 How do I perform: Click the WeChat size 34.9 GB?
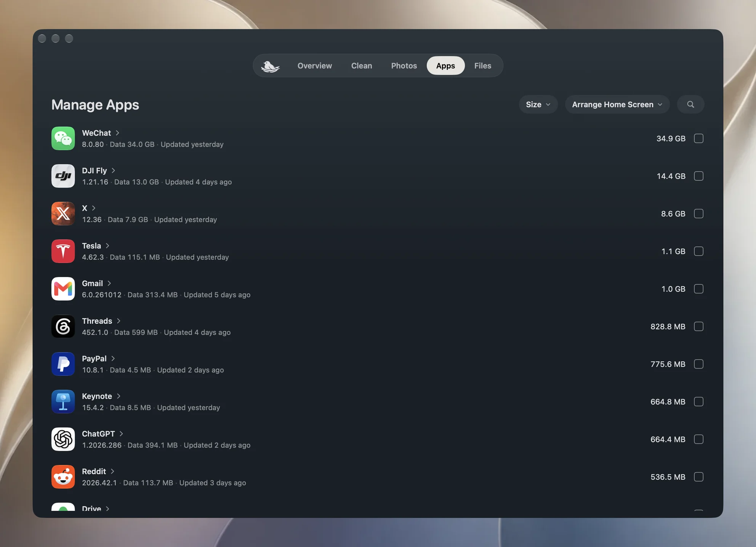coord(671,138)
